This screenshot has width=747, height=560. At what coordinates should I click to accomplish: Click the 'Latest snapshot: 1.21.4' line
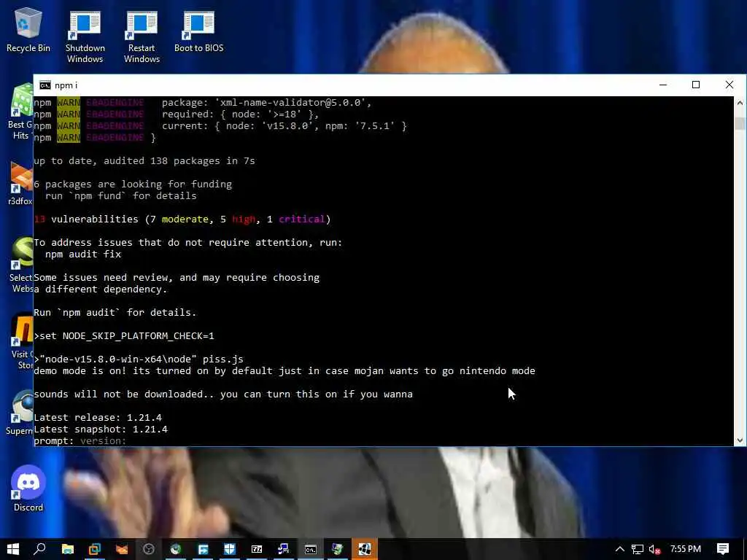click(101, 429)
